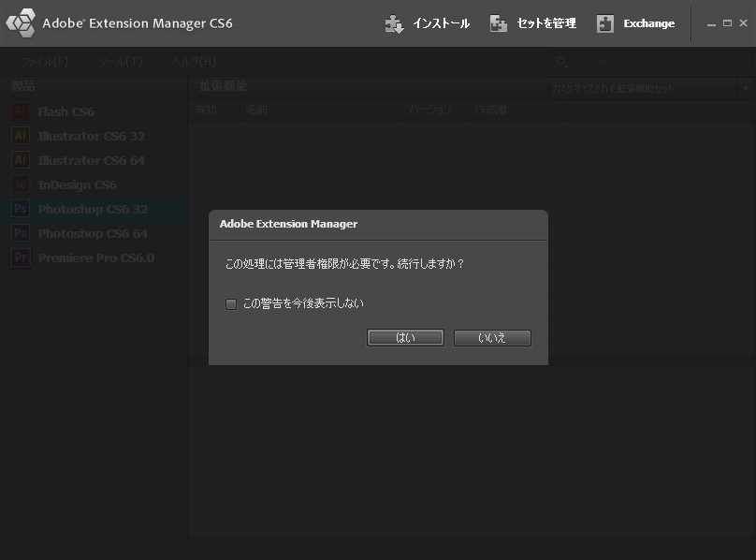Screen dimensions: 756x560
Task: Open the Adobe Exchange icon
Action: click(604, 23)
